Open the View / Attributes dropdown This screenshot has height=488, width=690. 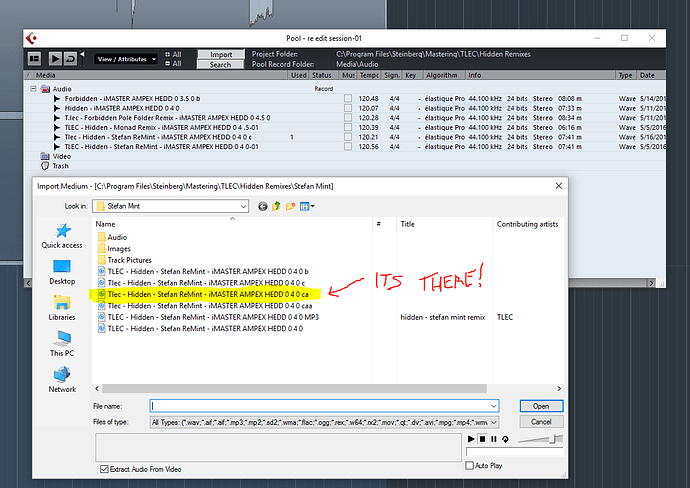pyautogui.click(x=126, y=59)
